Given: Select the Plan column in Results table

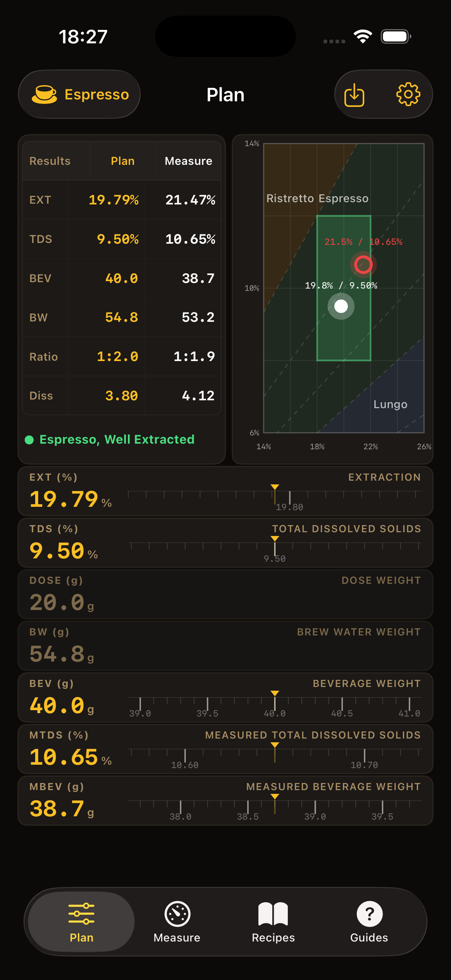Looking at the screenshot, I should coord(123,161).
